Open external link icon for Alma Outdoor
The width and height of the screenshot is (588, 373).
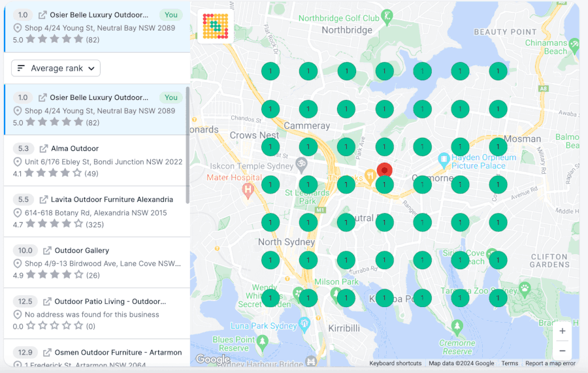click(44, 148)
